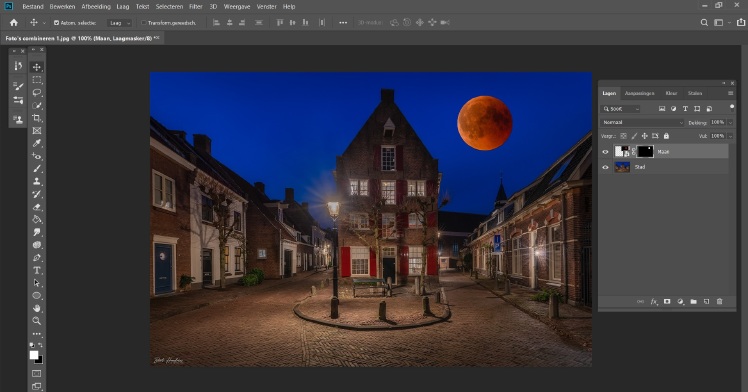The width and height of the screenshot is (748, 392).
Task: Select the Frame tool
Action: tap(37, 131)
